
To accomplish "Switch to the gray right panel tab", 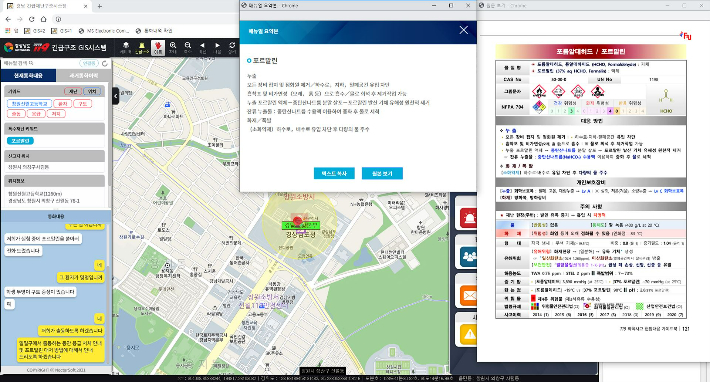I will tap(83, 76).
